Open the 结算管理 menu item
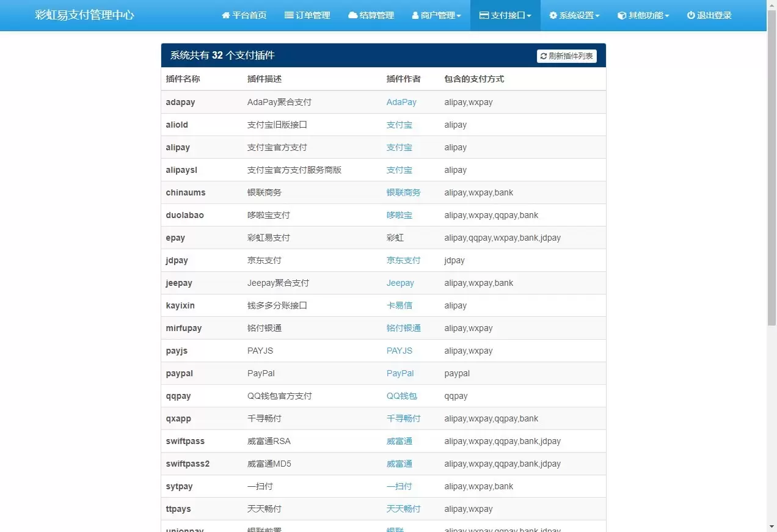 click(x=371, y=15)
